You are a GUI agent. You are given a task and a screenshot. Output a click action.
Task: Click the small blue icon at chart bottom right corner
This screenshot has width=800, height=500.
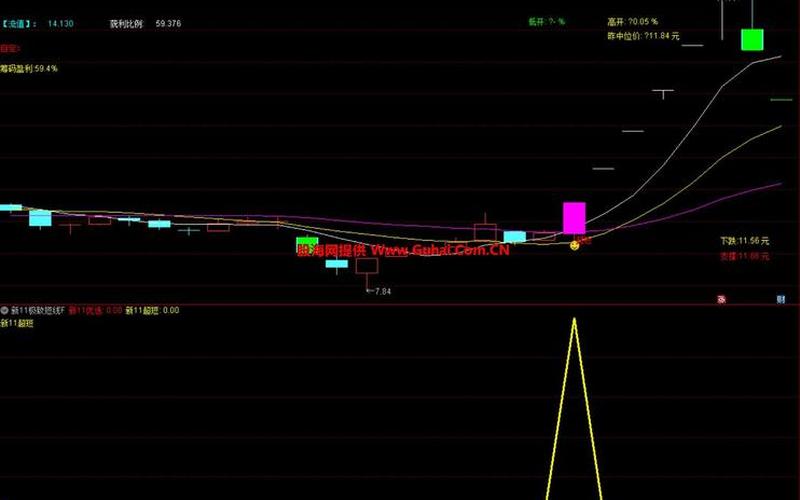pos(780,298)
